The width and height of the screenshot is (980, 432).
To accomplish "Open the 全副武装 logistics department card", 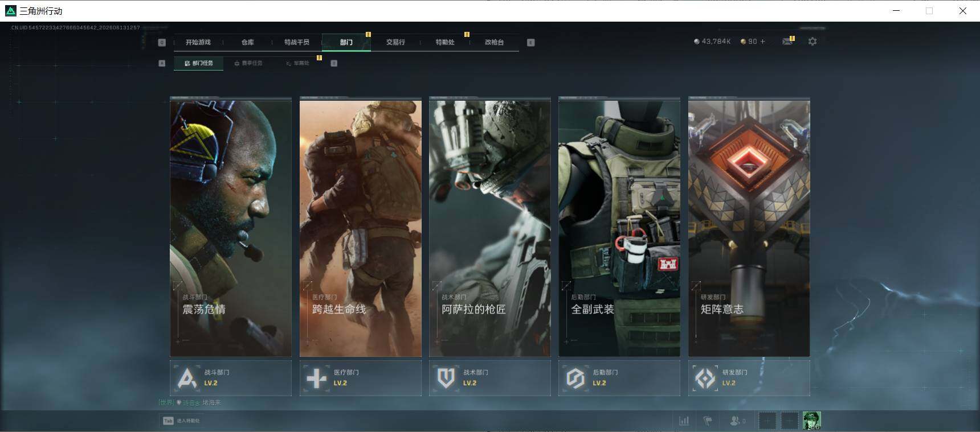I will tap(619, 228).
